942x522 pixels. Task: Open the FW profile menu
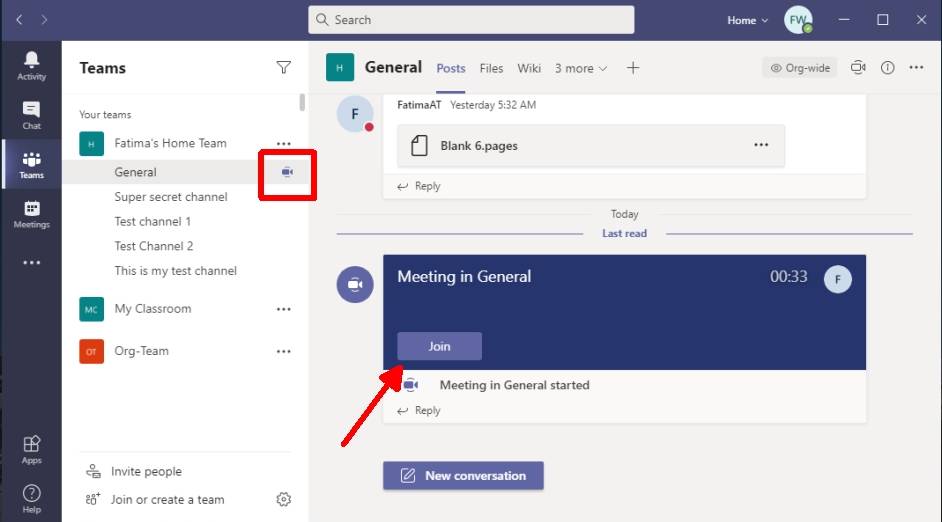pos(798,20)
